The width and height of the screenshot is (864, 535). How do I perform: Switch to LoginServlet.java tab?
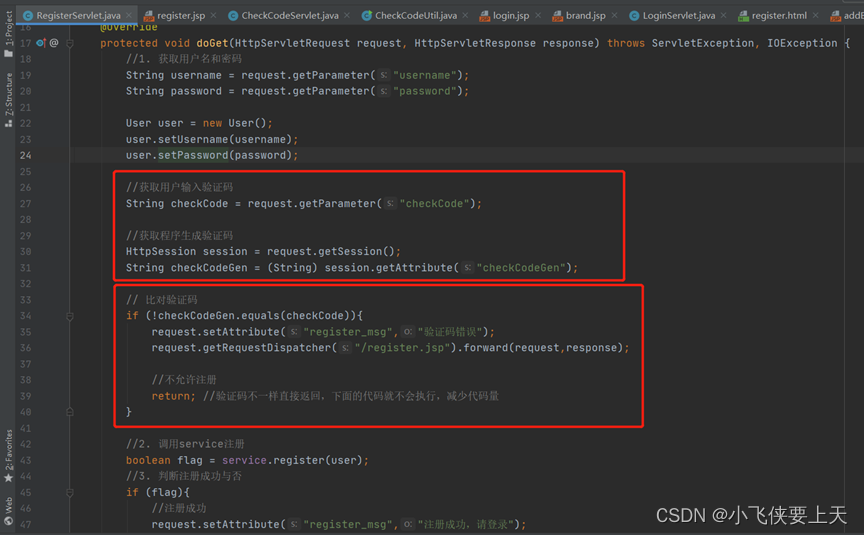(679, 15)
